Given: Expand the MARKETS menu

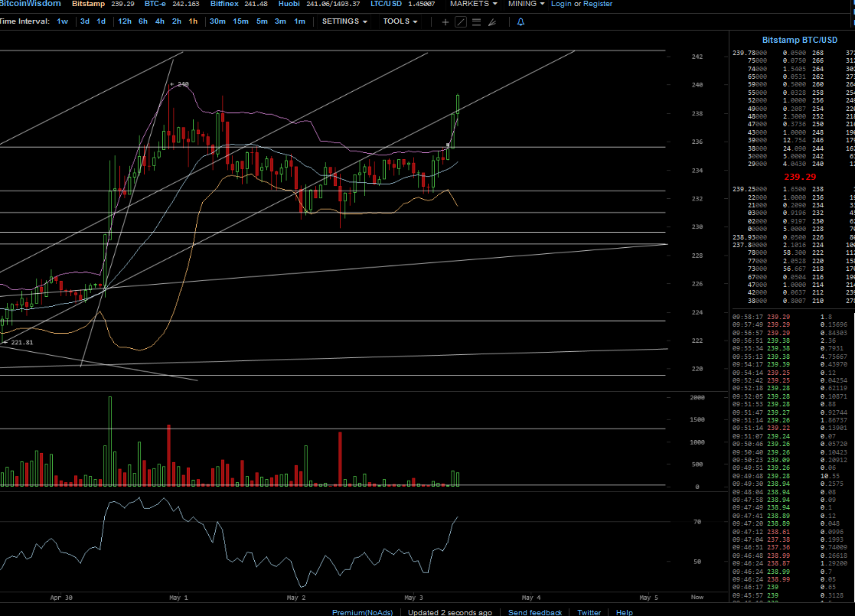Looking at the screenshot, I should (473, 4).
